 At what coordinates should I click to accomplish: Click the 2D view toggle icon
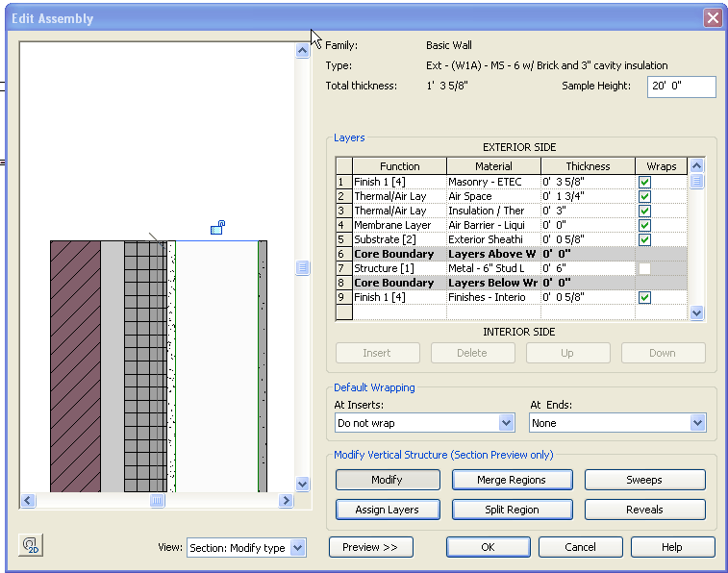tap(31, 546)
